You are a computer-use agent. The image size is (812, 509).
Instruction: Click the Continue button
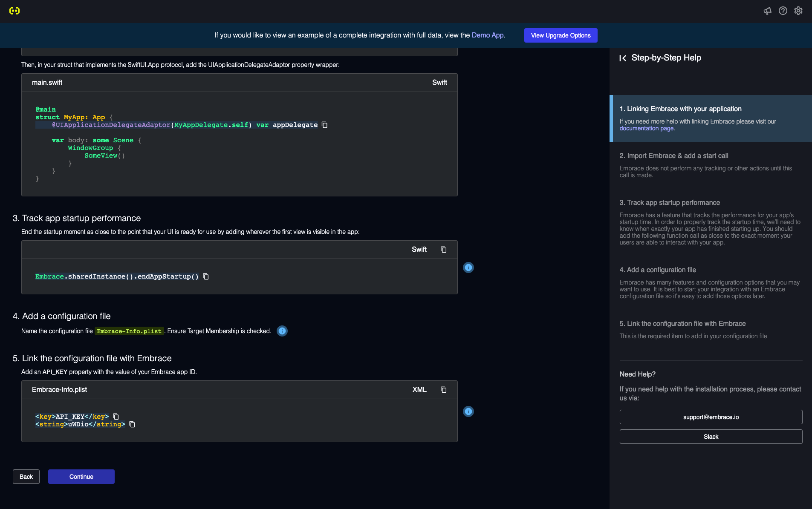(x=81, y=477)
